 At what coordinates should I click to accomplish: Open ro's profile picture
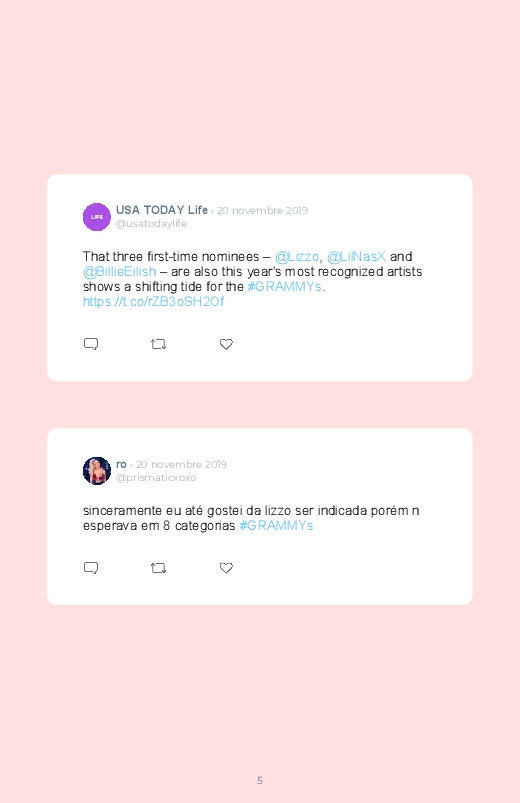[97, 471]
